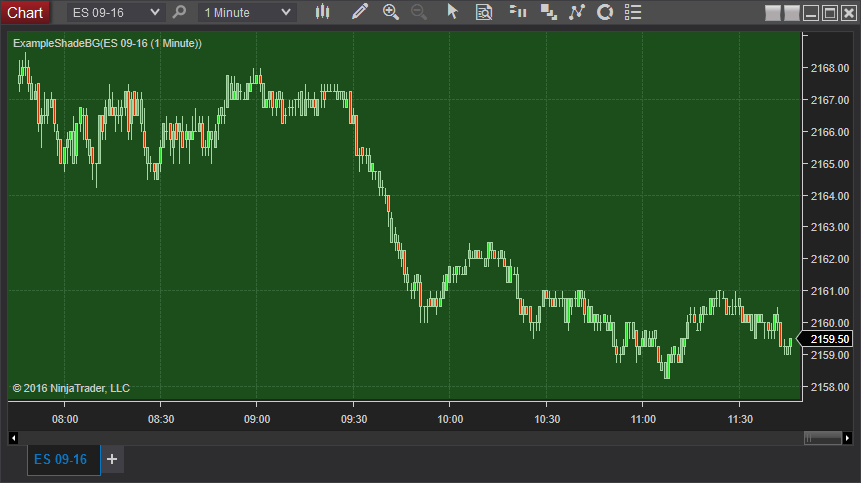Click the horizontal scrollbar right arrow
This screenshot has width=861, height=483.
tap(847, 438)
